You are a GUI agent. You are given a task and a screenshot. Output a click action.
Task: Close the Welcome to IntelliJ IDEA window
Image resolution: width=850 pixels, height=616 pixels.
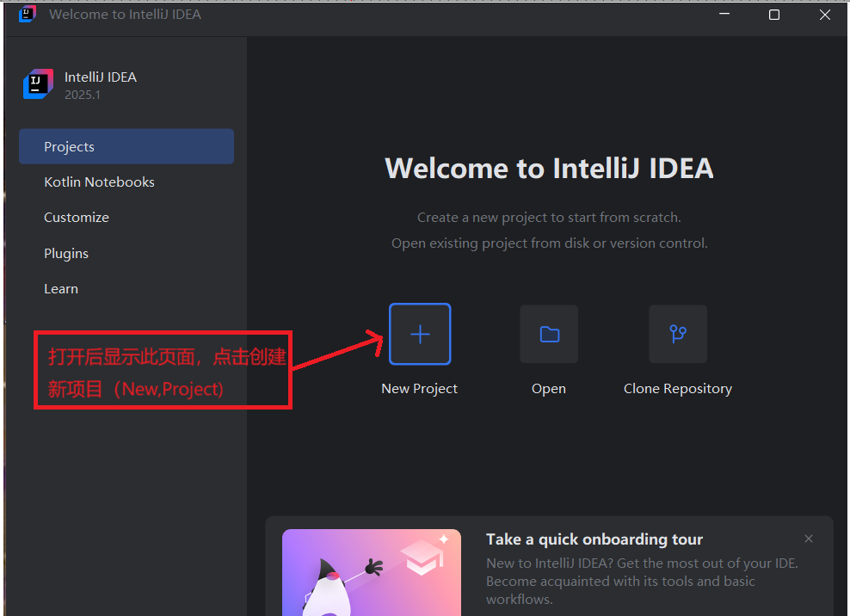(x=824, y=15)
